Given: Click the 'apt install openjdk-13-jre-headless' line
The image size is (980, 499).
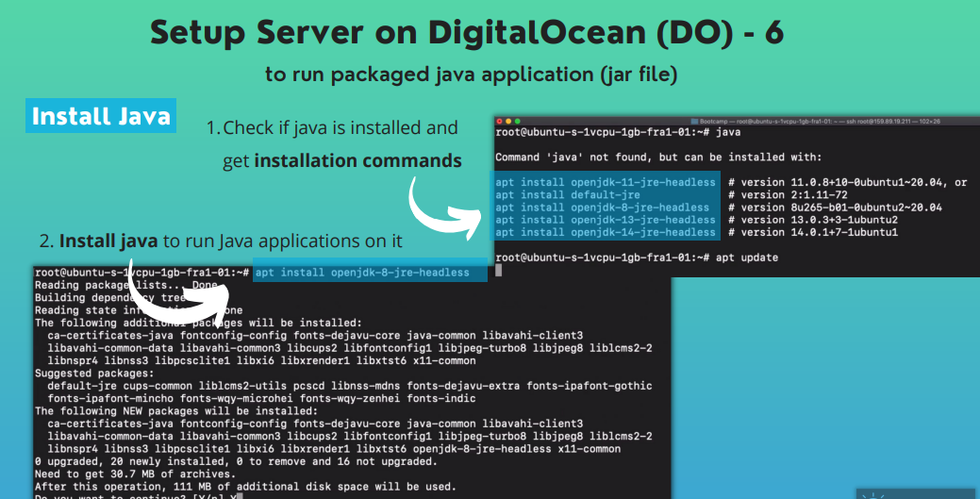Looking at the screenshot, I should point(605,220).
